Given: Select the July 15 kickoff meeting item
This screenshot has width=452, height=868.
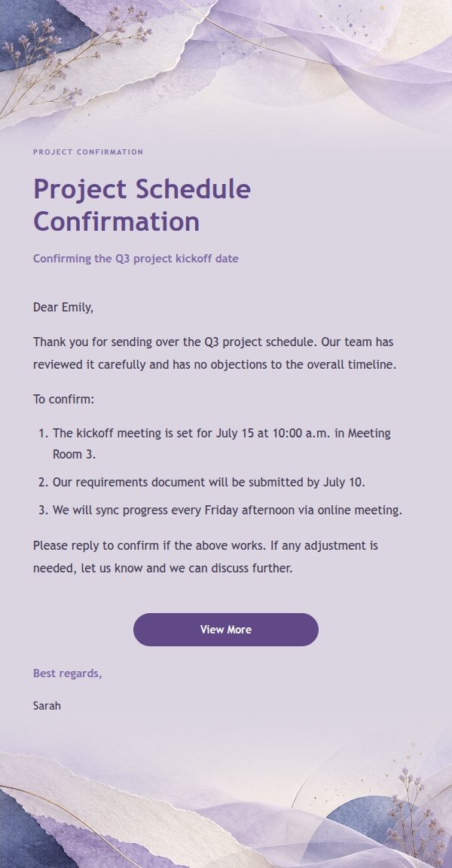Looking at the screenshot, I should coord(221,443).
